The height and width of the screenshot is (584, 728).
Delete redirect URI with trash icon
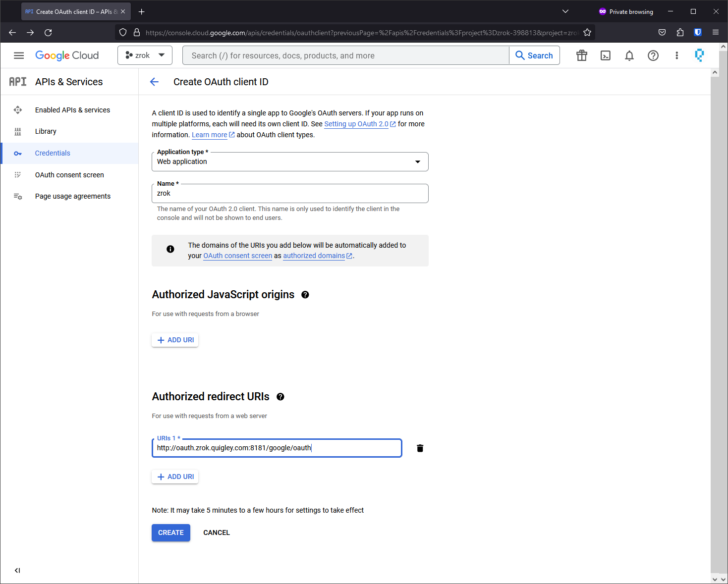420,448
